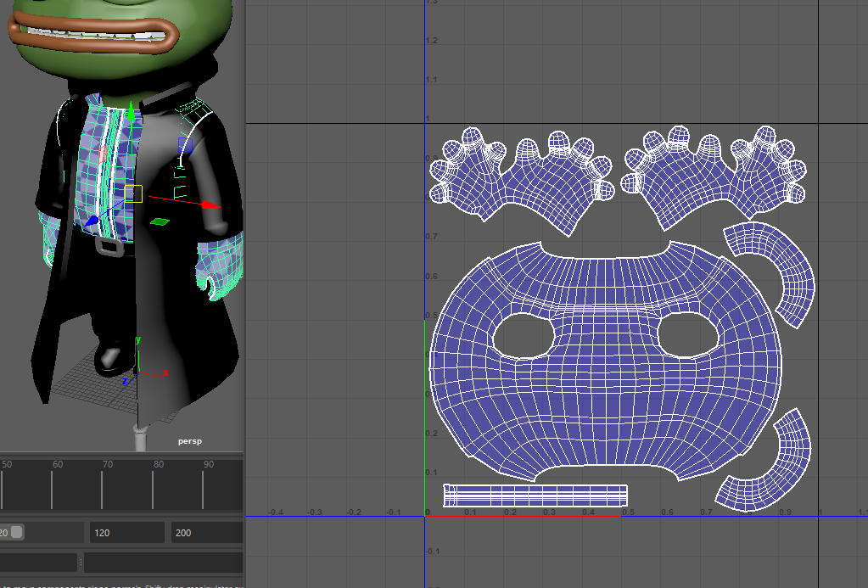Click the 1.2 label on the V axis
The height and width of the screenshot is (588, 868).
coord(432,41)
